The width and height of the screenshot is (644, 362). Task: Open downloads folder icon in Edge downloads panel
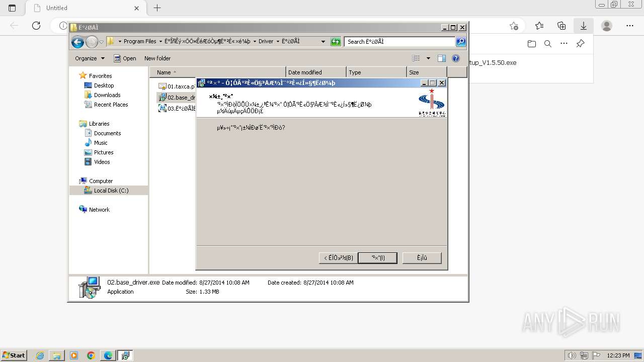(x=532, y=44)
